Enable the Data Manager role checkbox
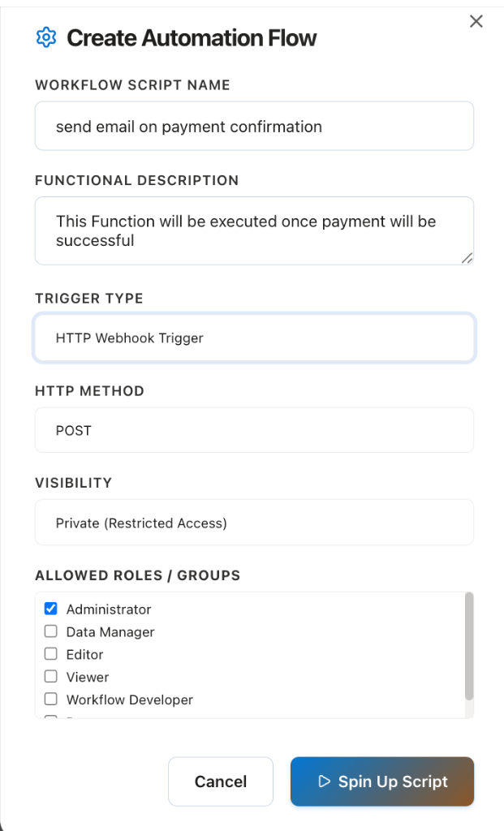The image size is (504, 831). (x=51, y=631)
